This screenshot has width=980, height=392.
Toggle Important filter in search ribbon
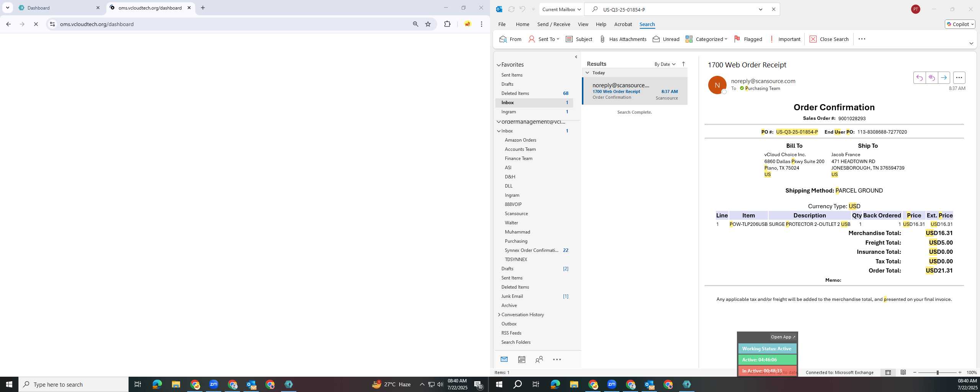(784, 39)
